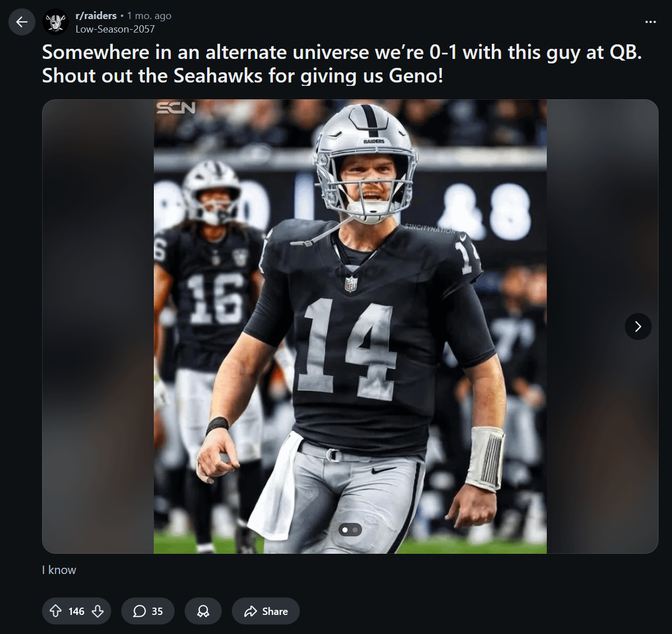Click the post title about Geno
The width and height of the screenshot is (672, 634).
click(341, 64)
